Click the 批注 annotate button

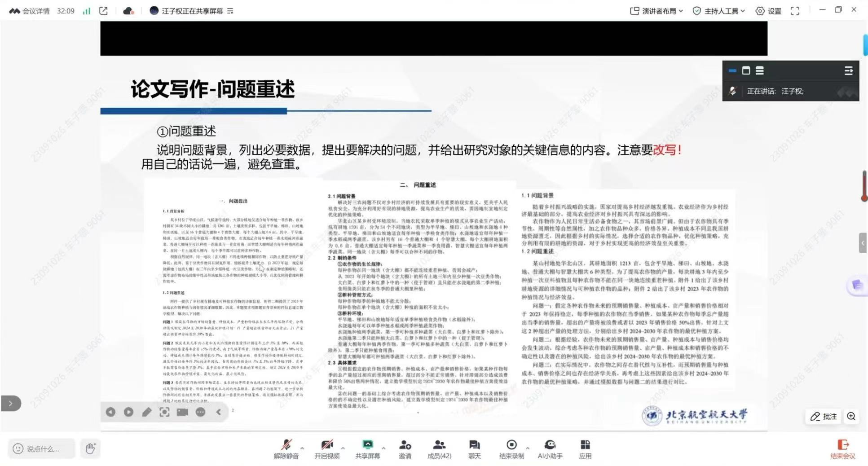824,416
